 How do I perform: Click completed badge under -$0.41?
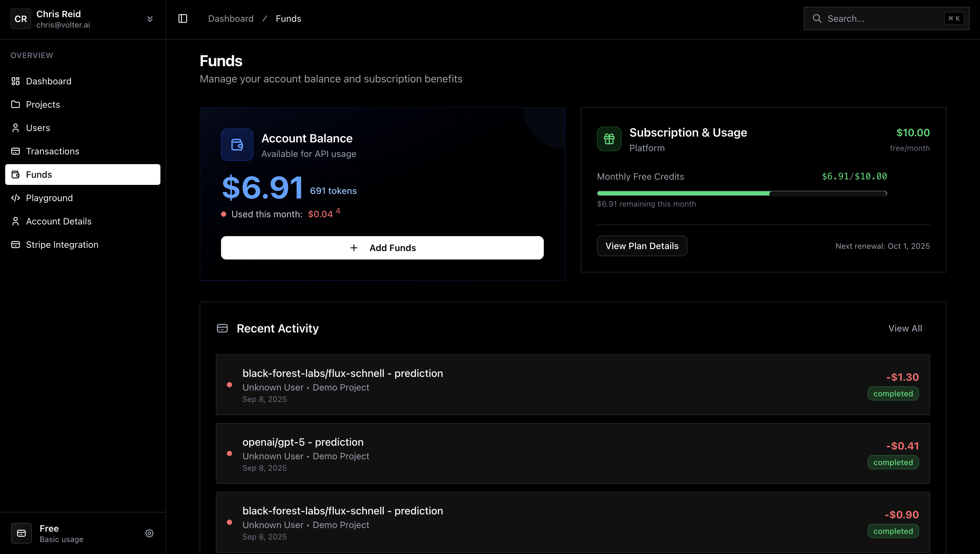point(893,462)
